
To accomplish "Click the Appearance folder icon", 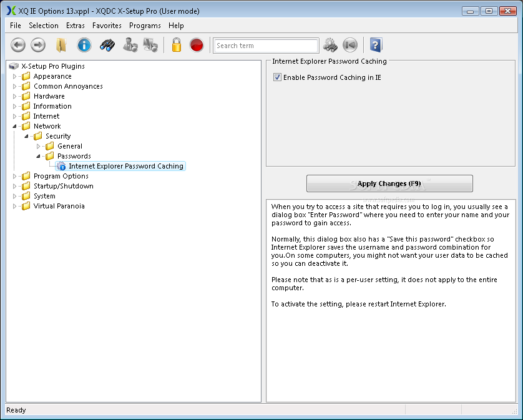I will coord(26,76).
